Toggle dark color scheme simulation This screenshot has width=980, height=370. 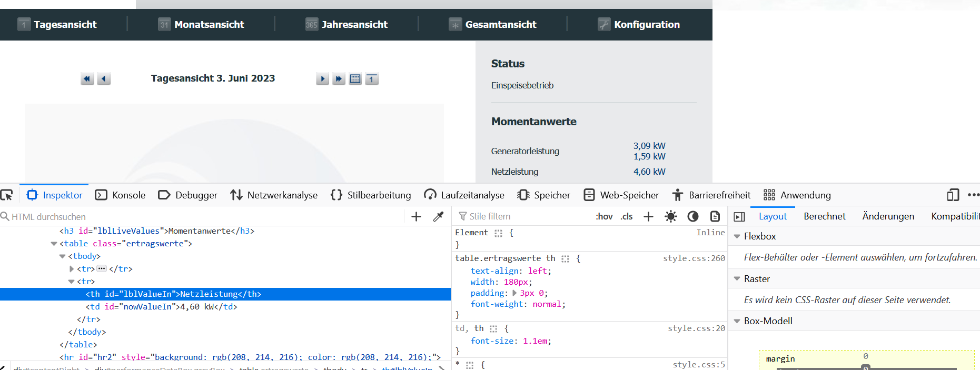pos(693,216)
